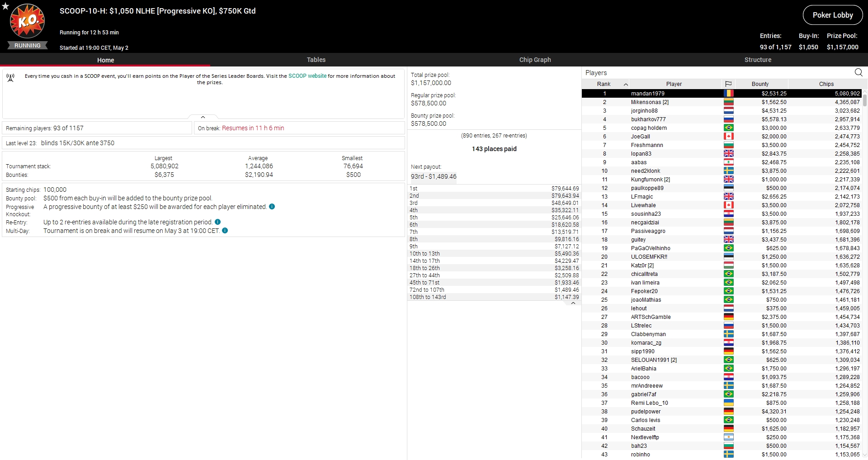Click the 10th to 13th payout row
The height and width of the screenshot is (460, 868).
click(x=494, y=254)
